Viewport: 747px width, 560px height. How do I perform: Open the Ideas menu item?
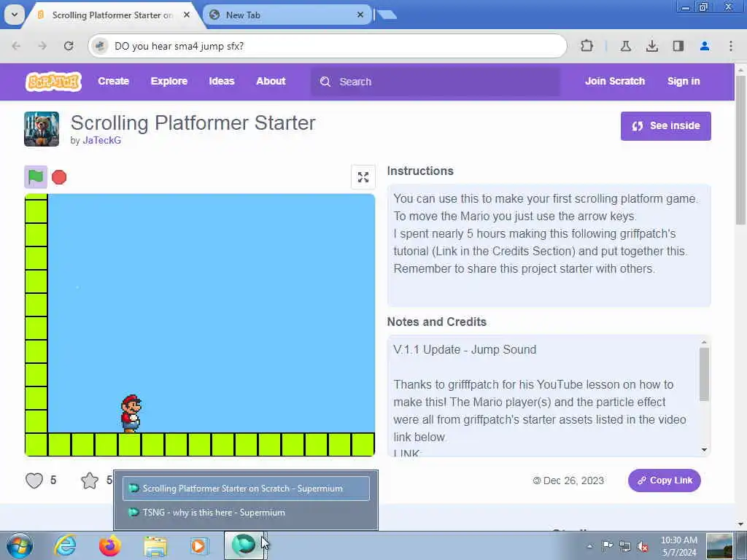click(222, 81)
